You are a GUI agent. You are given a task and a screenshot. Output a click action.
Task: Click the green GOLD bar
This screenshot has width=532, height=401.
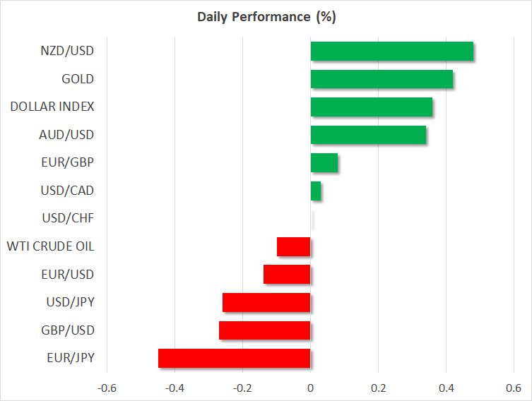click(x=382, y=79)
